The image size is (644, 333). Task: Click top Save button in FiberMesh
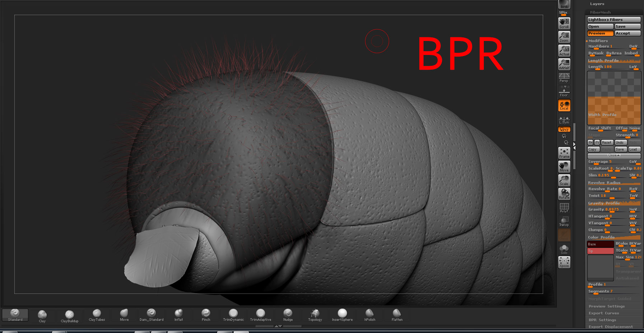coord(627,27)
